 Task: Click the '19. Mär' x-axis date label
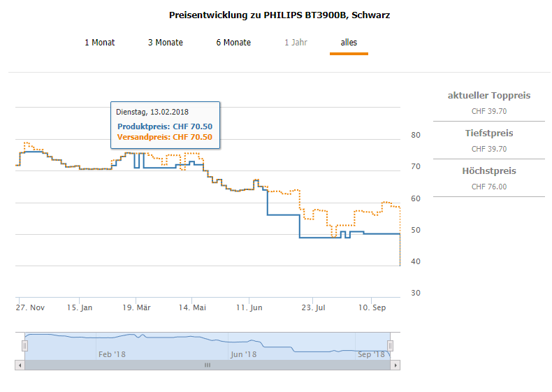(137, 307)
